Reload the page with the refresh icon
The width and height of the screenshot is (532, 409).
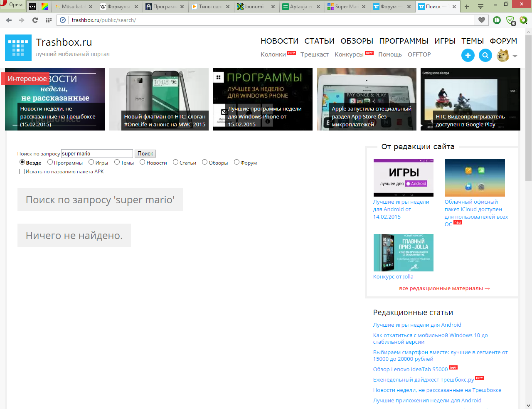[35, 20]
